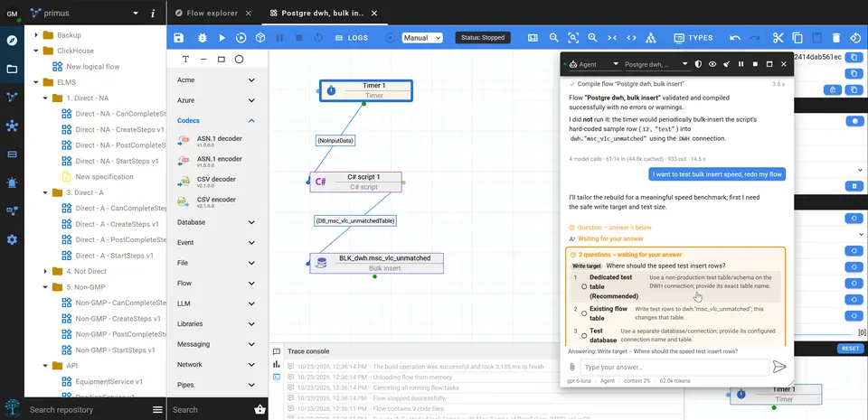Click the toolbar icon right of trash
Image resolution: width=868 pixels, height=420 pixels.
point(856,38)
